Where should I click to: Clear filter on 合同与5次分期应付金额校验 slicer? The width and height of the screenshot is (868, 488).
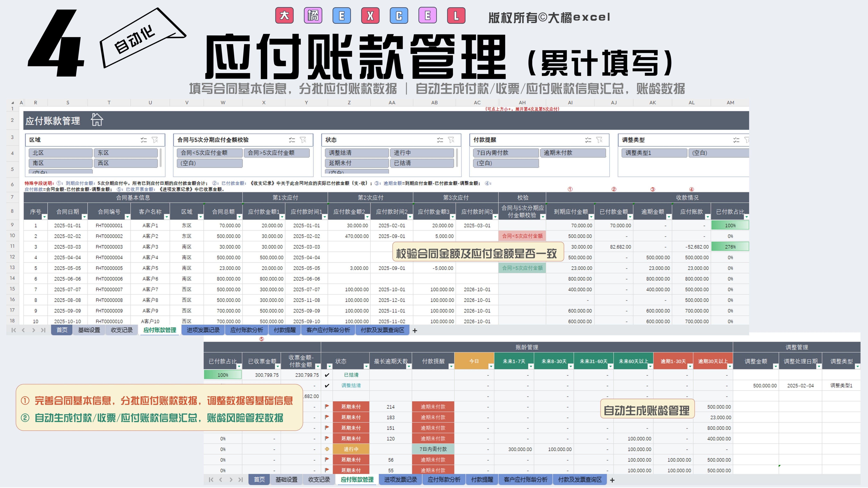tap(303, 140)
